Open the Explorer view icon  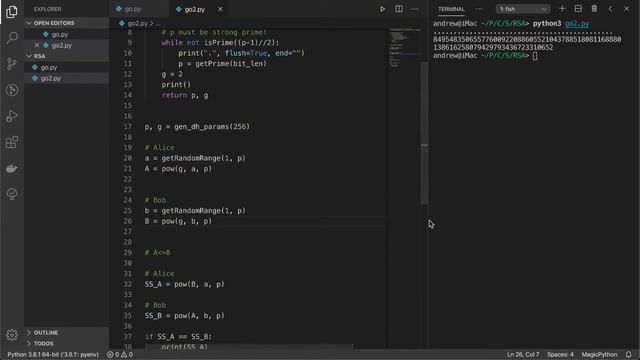coord(12,12)
